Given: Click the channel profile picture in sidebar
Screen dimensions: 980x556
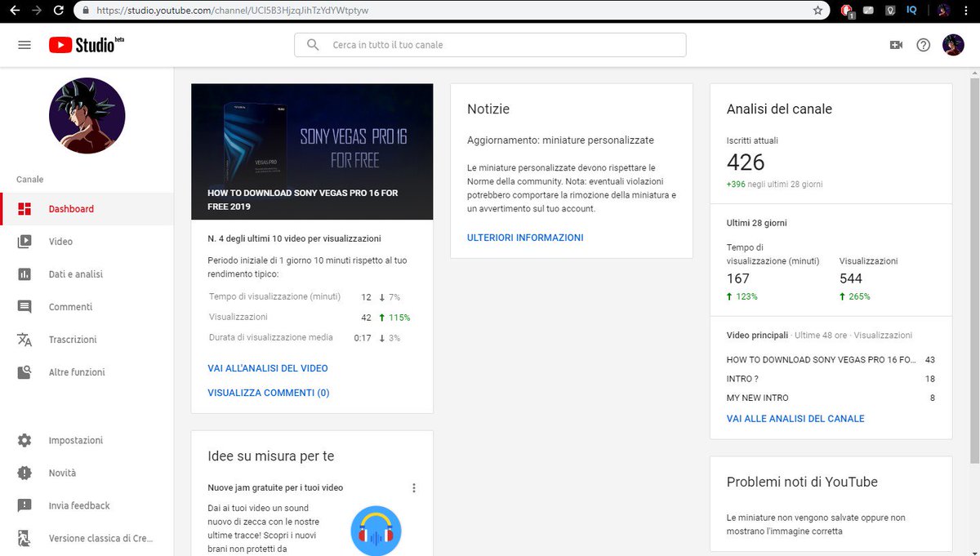Looking at the screenshot, I should pos(87,116).
